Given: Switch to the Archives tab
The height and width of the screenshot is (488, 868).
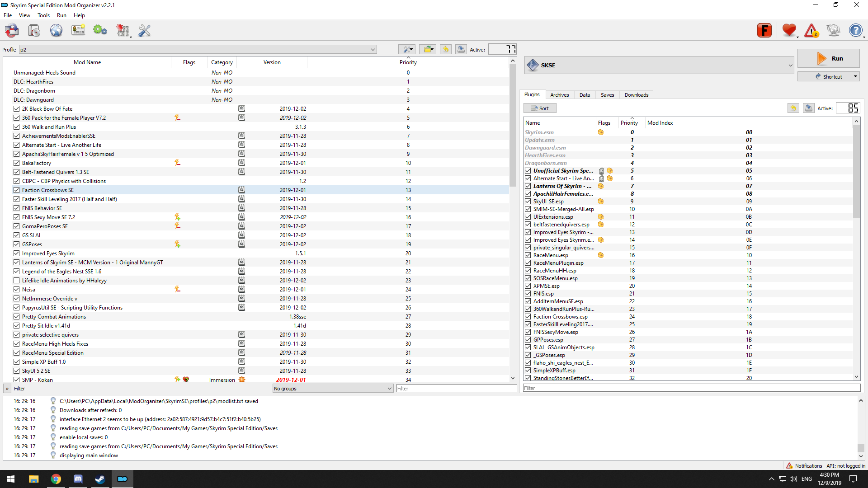Looking at the screenshot, I should coord(560,95).
